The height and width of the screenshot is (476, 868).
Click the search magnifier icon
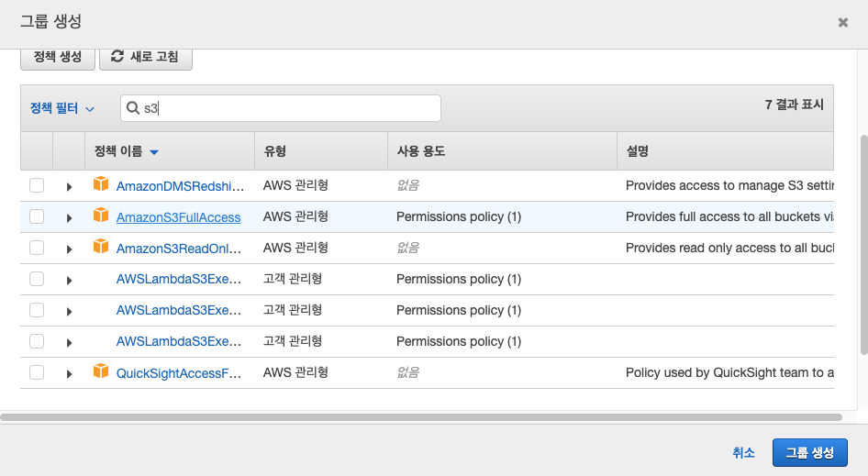click(x=133, y=108)
